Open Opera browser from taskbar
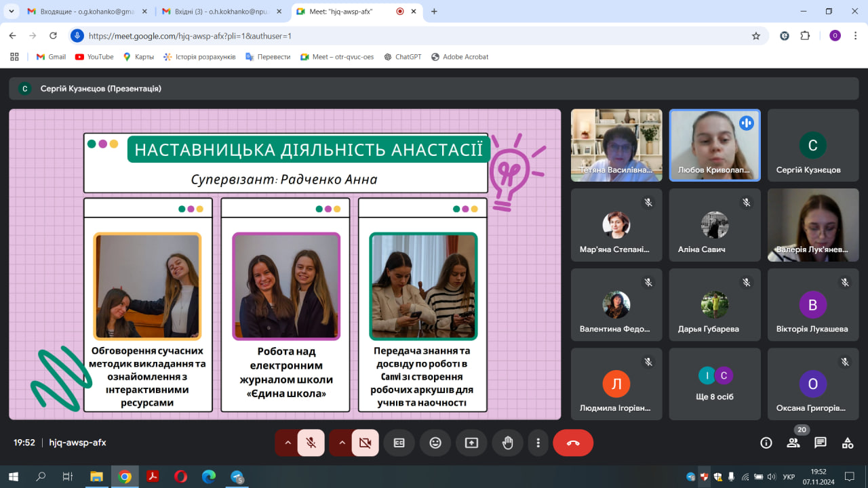This screenshot has height=488, width=868. [180, 476]
